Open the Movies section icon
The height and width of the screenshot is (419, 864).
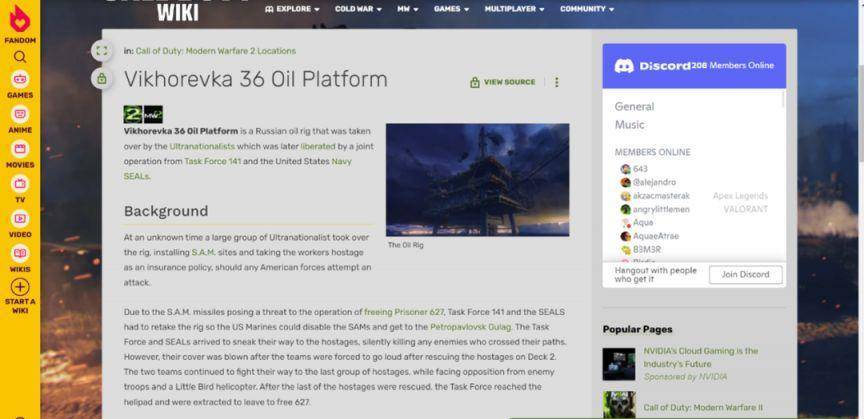(19, 150)
